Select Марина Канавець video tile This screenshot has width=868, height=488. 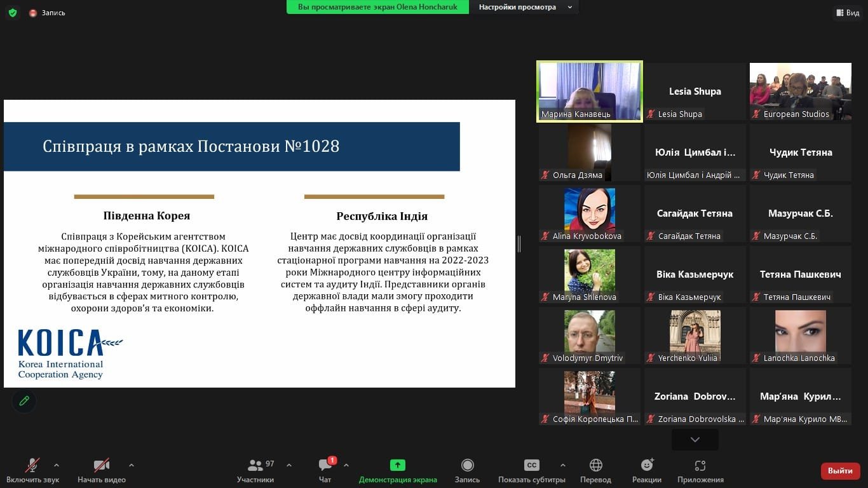[x=590, y=91]
